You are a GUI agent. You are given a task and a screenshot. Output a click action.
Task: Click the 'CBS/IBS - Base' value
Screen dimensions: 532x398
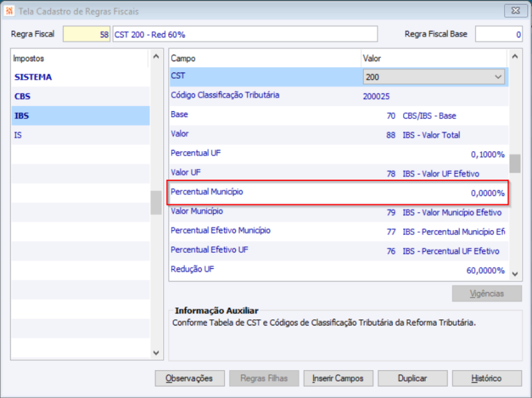click(x=429, y=116)
